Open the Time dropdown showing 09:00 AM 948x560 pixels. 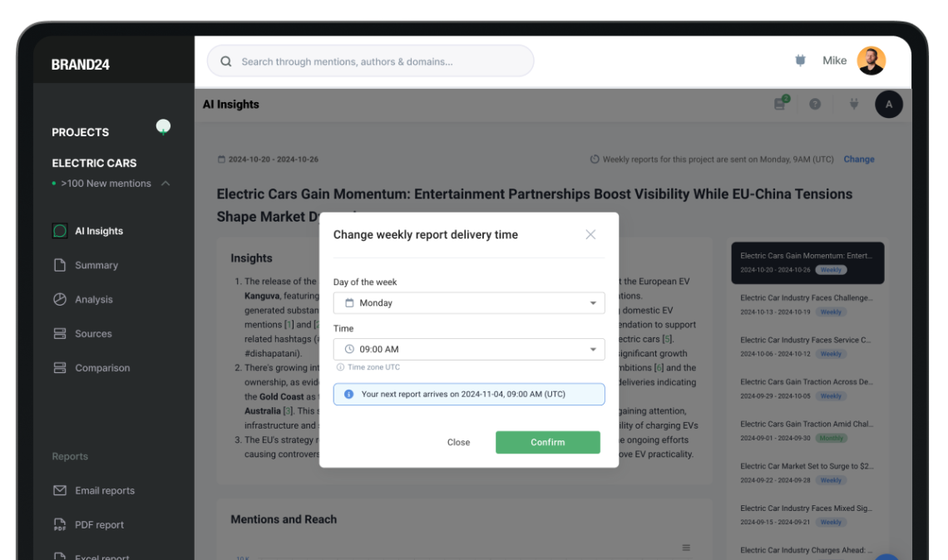click(x=469, y=349)
